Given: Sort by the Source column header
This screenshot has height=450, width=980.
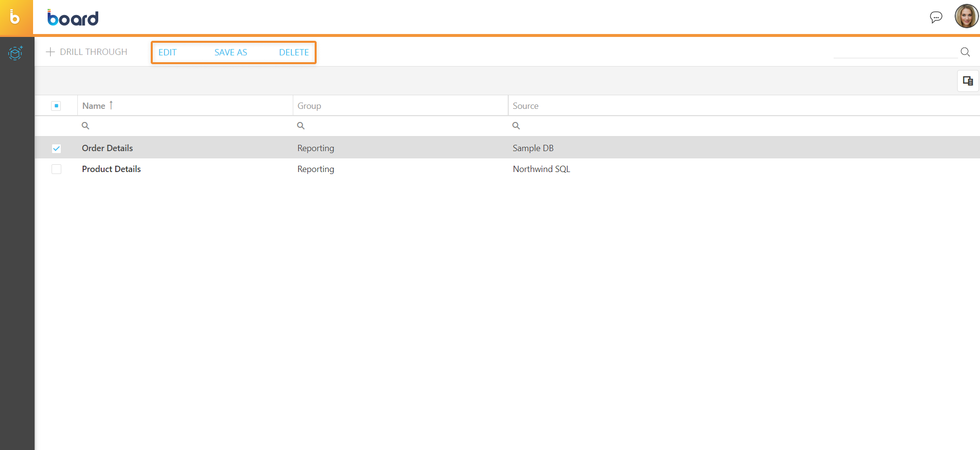Looking at the screenshot, I should point(525,106).
